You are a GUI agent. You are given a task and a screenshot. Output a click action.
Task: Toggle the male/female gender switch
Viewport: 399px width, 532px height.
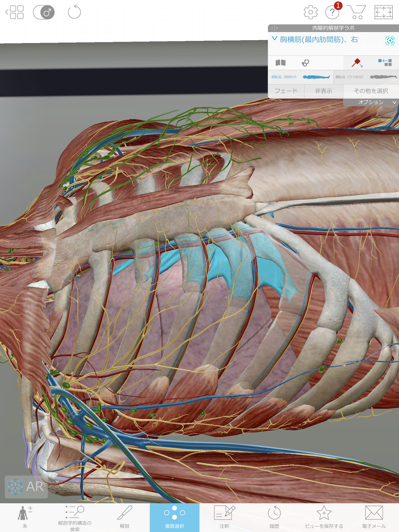(x=44, y=12)
